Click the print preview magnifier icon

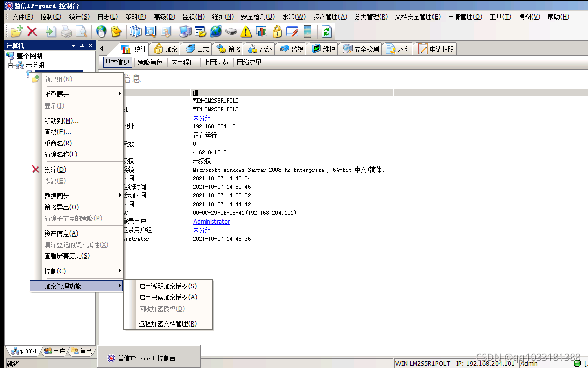point(81,32)
